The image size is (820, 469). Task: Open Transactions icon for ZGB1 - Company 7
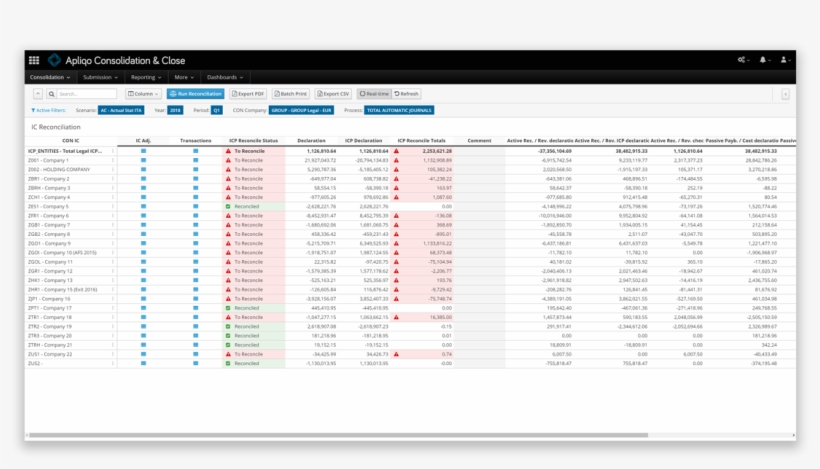click(196, 225)
